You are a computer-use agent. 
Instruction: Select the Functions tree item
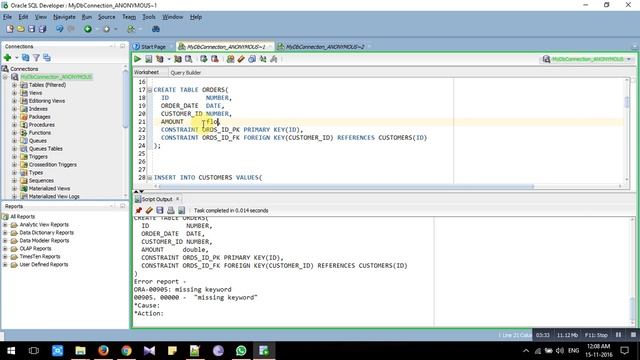coord(40,133)
